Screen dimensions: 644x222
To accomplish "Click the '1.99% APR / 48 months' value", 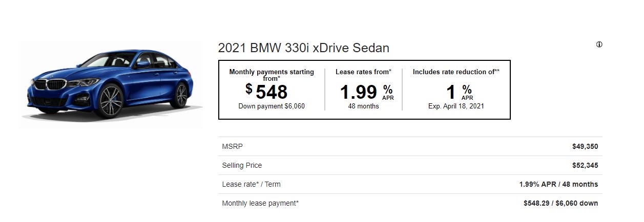I will point(558,184).
